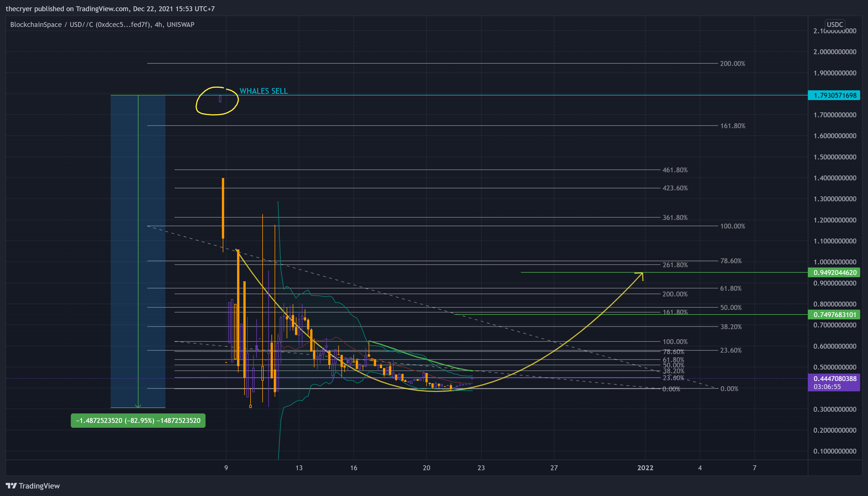868x496 pixels.
Task: Select the green 0.9492044620 price label
Action: [834, 273]
